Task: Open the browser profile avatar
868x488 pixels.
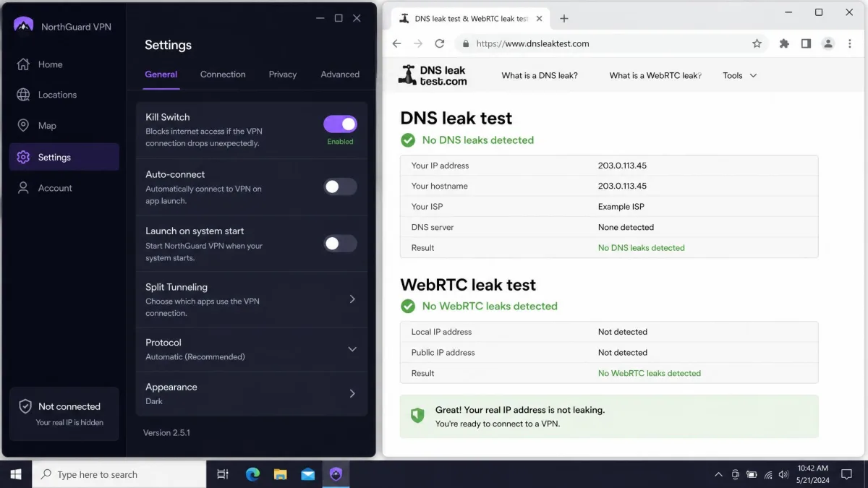Action: [829, 43]
